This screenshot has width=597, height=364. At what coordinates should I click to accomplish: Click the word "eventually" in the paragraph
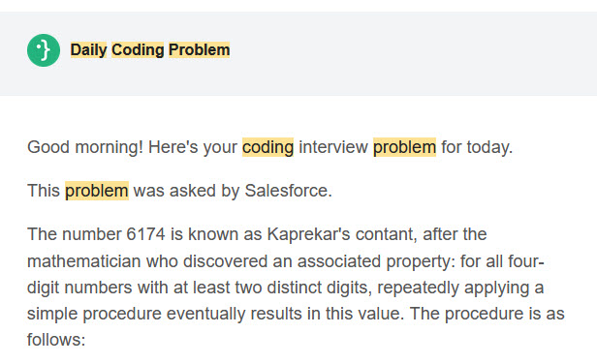(205, 314)
